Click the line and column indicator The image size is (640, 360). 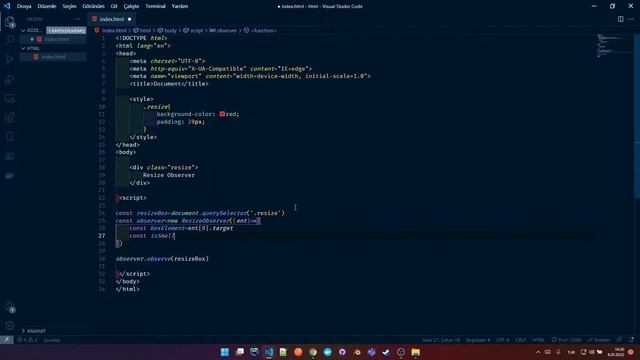coord(441,340)
